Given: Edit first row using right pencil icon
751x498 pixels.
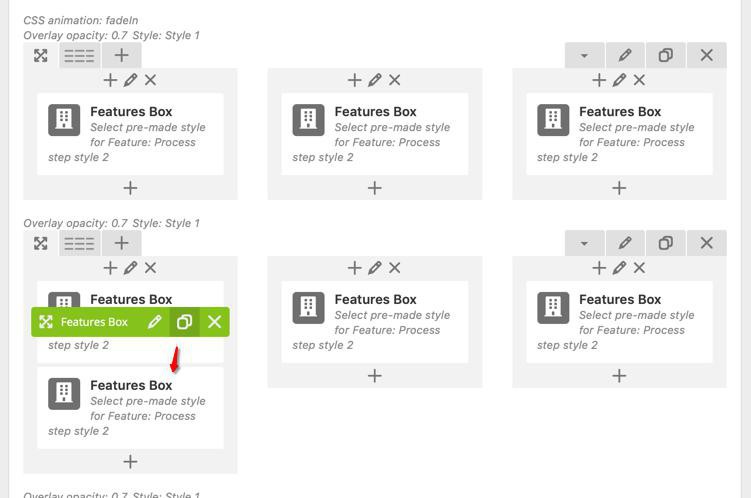Looking at the screenshot, I should [625, 56].
